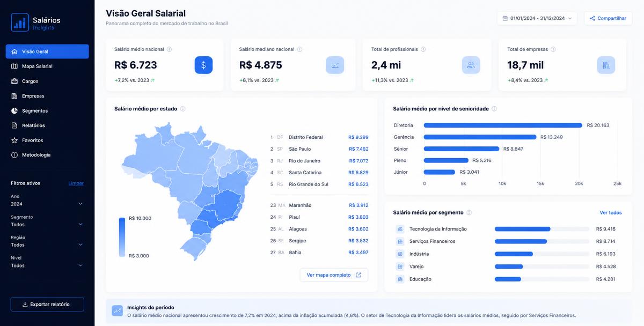Click the Diretoria bar in seniority chart
The width and height of the screenshot is (644, 326).
503,125
